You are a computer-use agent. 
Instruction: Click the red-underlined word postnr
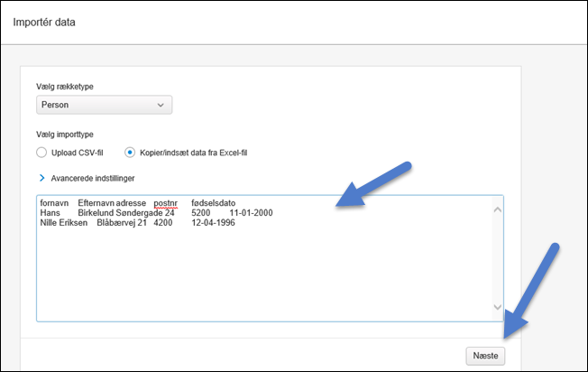tap(165, 203)
